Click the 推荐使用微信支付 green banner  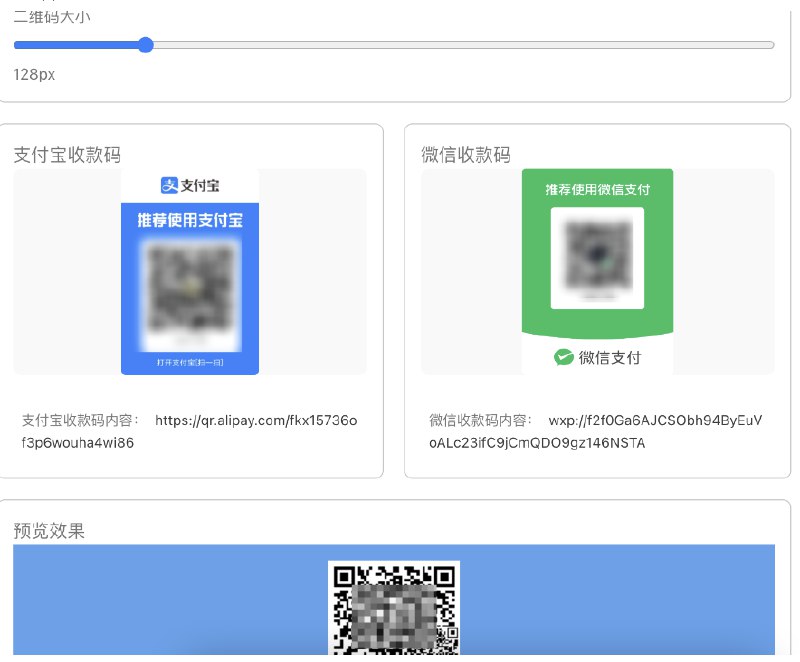point(597,189)
